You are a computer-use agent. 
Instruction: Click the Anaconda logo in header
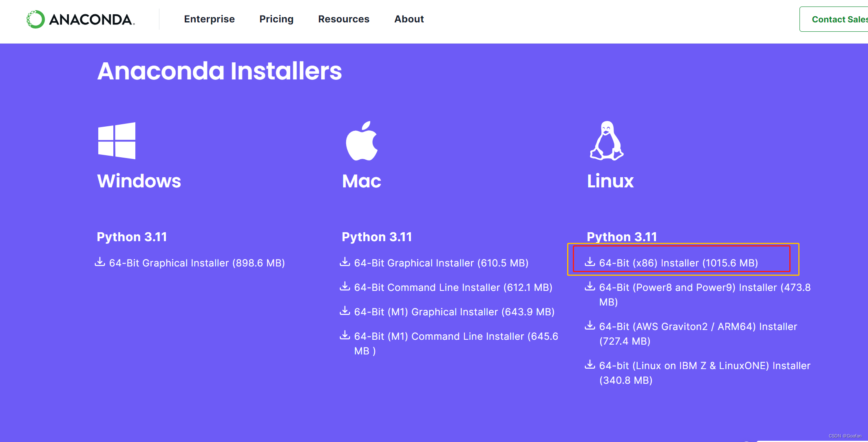(81, 19)
